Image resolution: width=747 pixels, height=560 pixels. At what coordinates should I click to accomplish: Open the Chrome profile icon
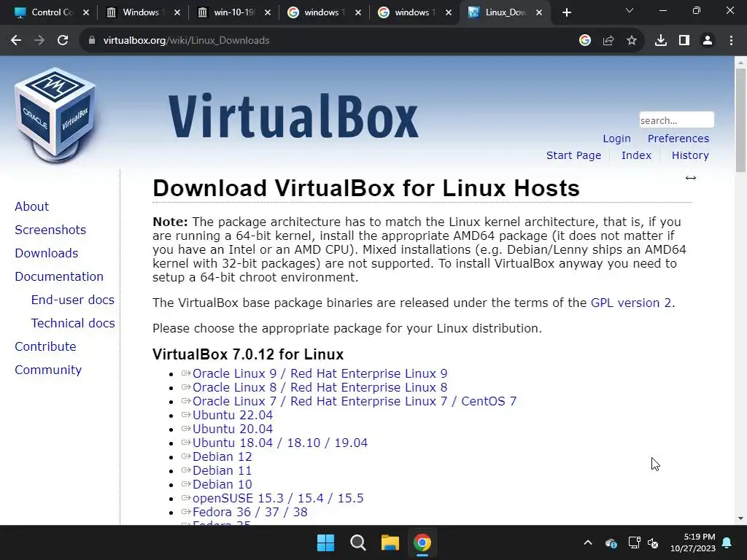pyautogui.click(x=708, y=41)
